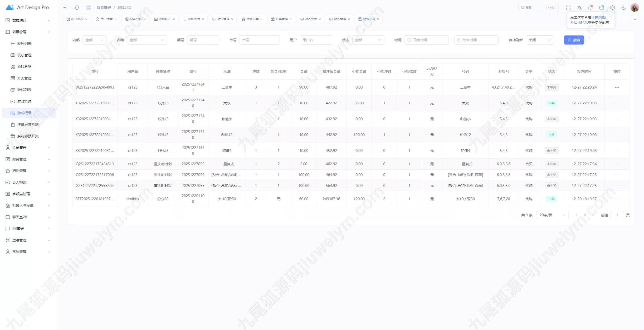Screen dimensions: 644x330
Task: Open the language translation icon
Action: pyautogui.click(x=579, y=8)
